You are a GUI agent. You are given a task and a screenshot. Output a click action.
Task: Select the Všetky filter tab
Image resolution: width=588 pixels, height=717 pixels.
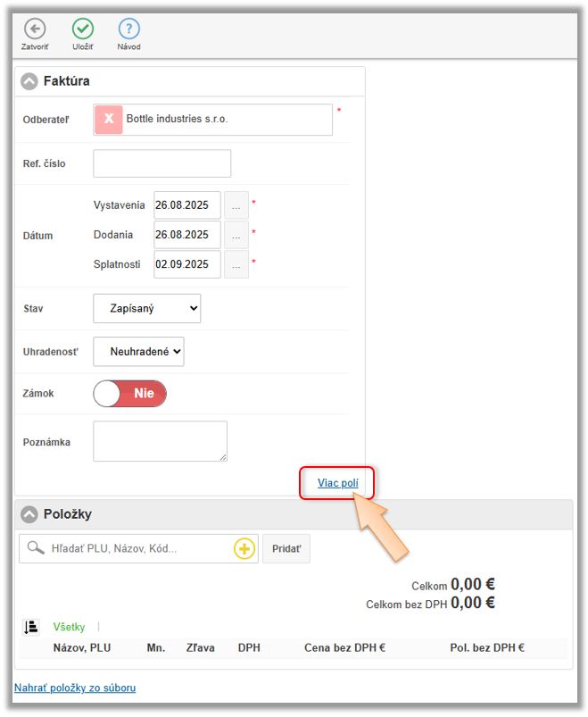69,627
